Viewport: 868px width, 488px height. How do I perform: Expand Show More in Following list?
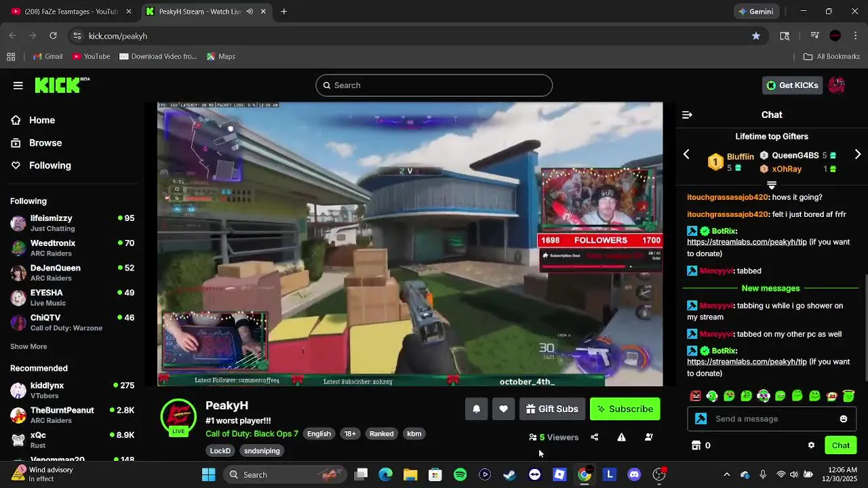tap(28, 346)
